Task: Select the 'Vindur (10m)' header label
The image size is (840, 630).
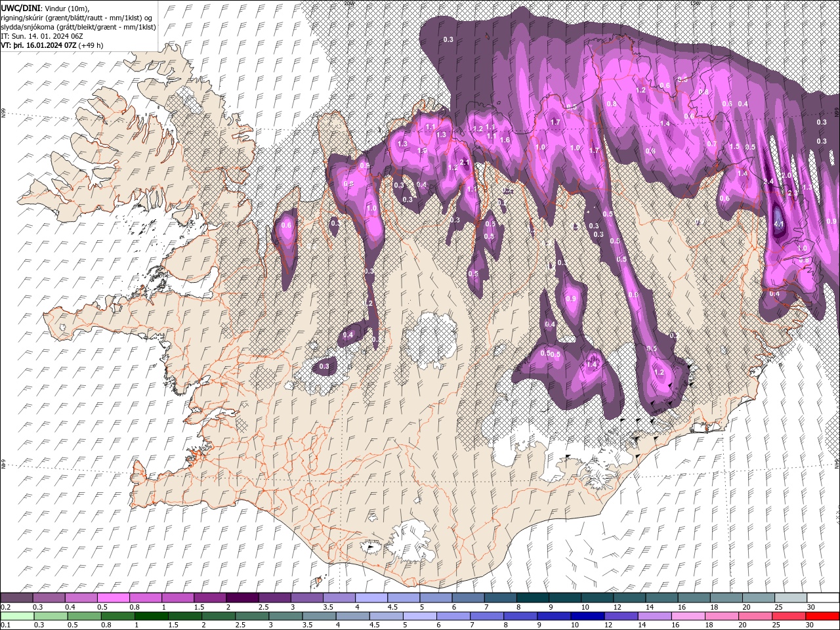Action: coord(67,7)
